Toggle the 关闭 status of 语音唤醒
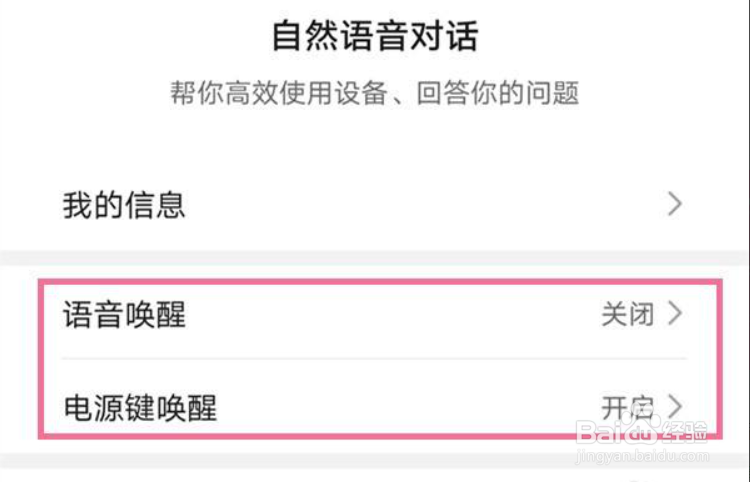 627,314
